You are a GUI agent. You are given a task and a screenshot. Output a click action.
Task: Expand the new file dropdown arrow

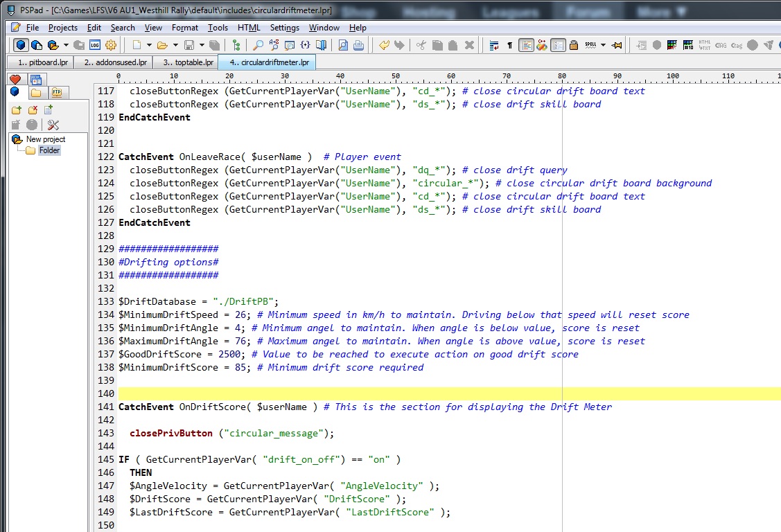[x=148, y=45]
